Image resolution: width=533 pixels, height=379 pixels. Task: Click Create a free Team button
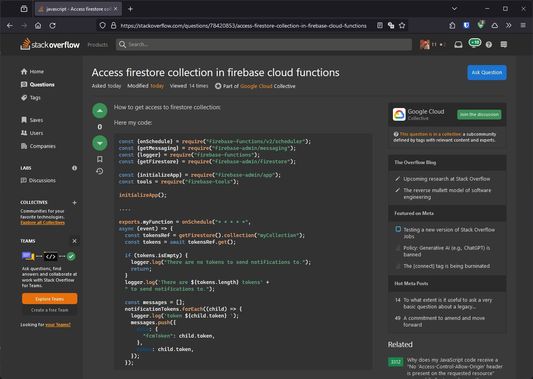click(50, 310)
